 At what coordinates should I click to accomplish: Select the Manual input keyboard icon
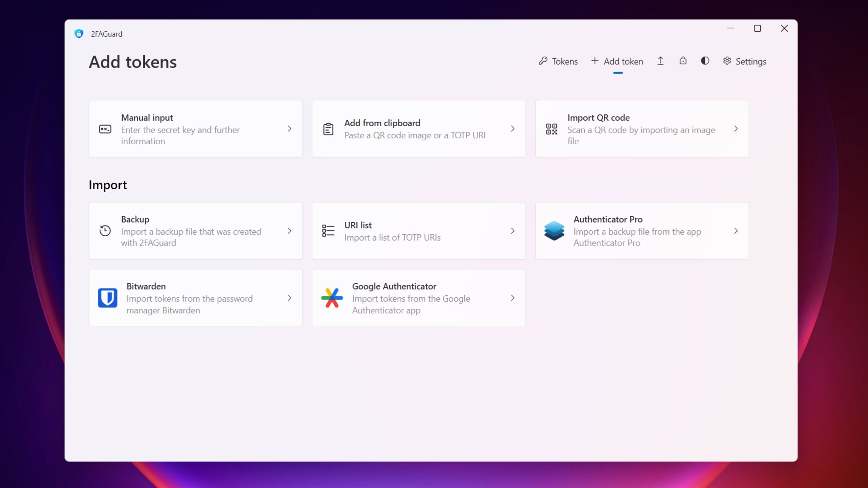105,129
